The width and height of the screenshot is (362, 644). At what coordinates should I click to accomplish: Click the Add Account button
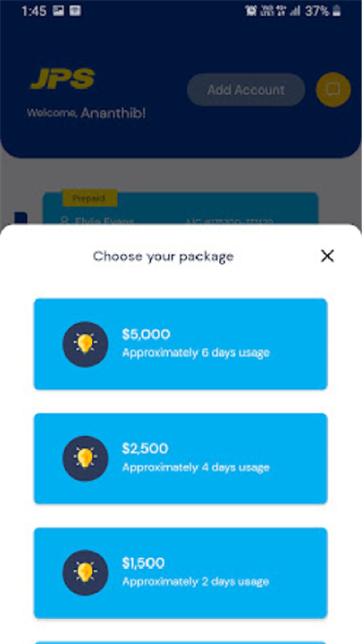[246, 90]
